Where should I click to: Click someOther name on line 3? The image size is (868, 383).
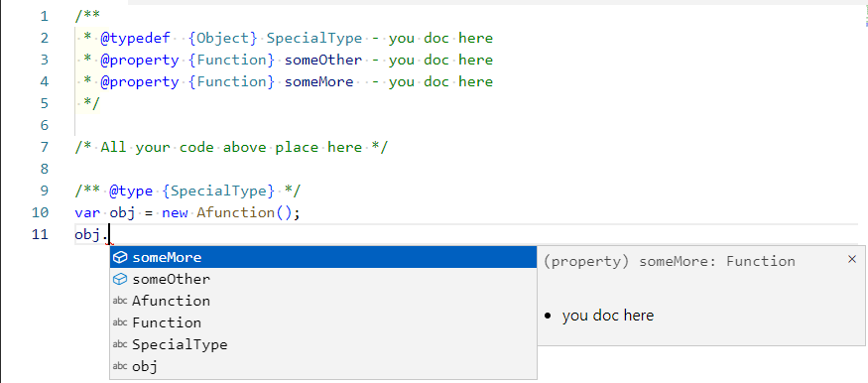(323, 60)
